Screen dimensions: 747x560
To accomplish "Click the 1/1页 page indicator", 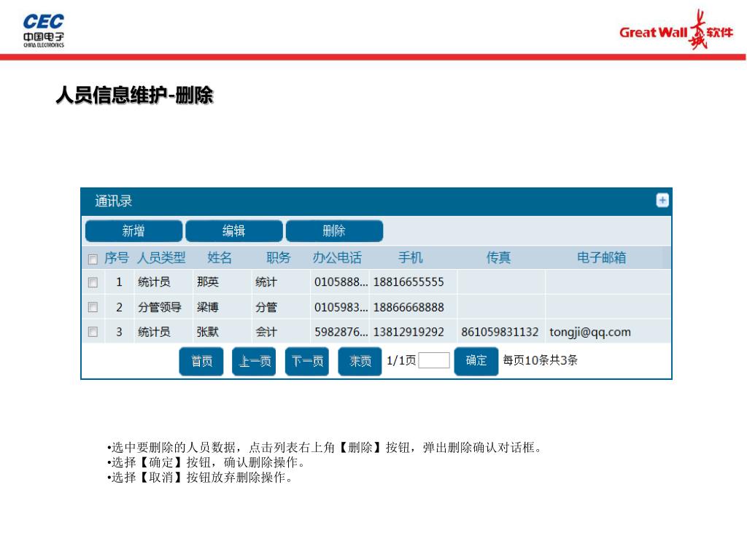I will point(400,360).
